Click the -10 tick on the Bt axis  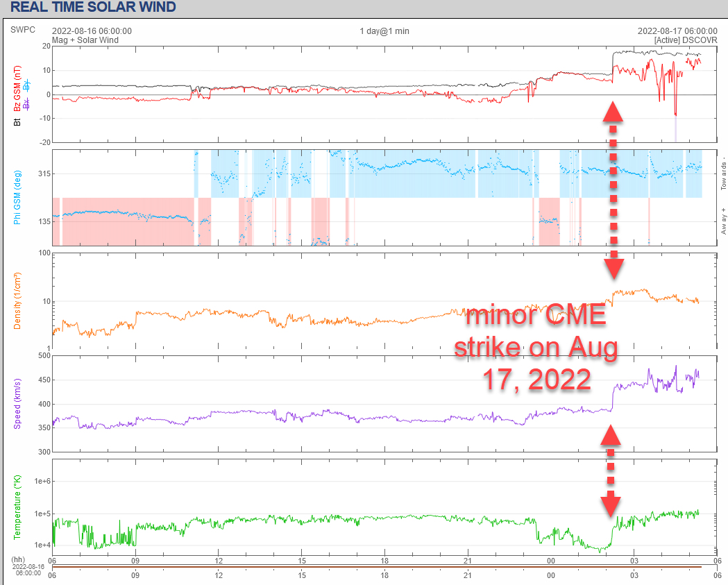click(x=44, y=119)
